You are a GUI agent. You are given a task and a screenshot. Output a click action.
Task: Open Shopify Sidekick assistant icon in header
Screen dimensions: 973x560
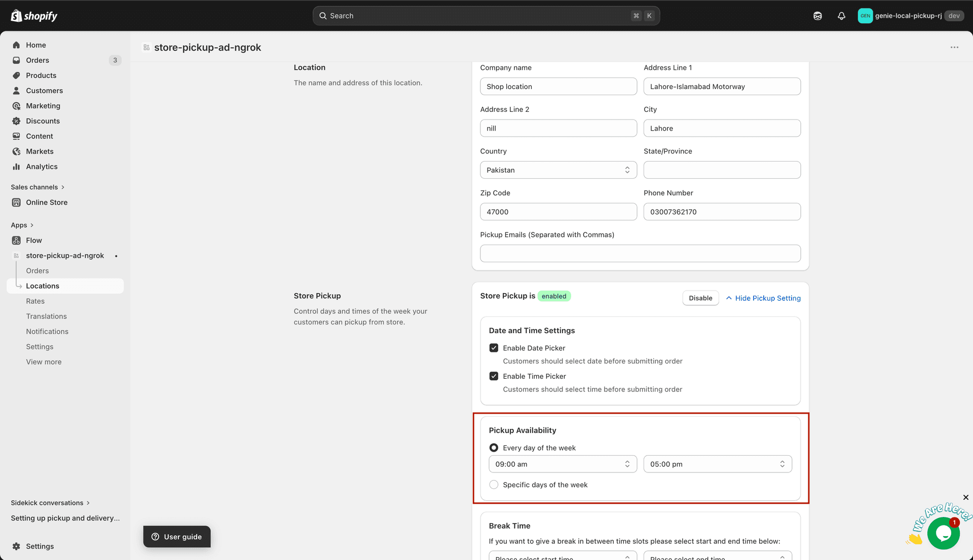coord(817,16)
